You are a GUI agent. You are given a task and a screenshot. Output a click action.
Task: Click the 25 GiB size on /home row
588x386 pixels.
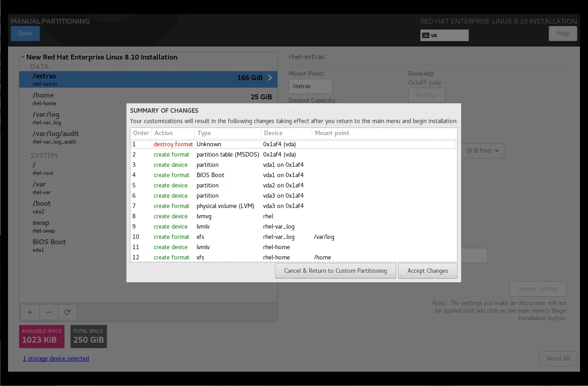tap(261, 97)
